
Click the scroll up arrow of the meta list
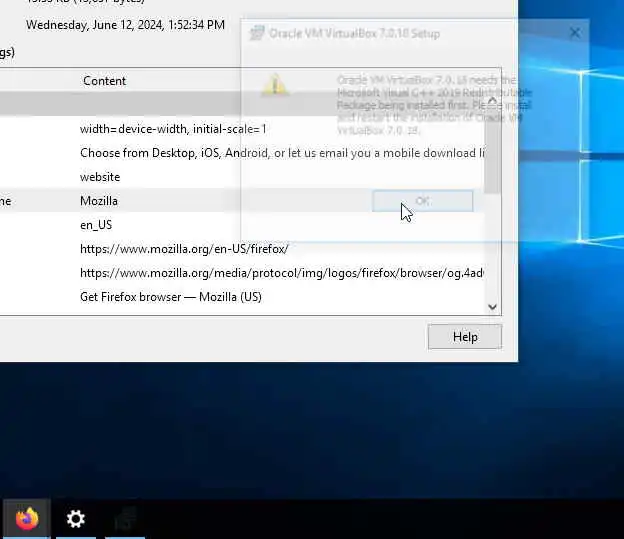pos(492,100)
